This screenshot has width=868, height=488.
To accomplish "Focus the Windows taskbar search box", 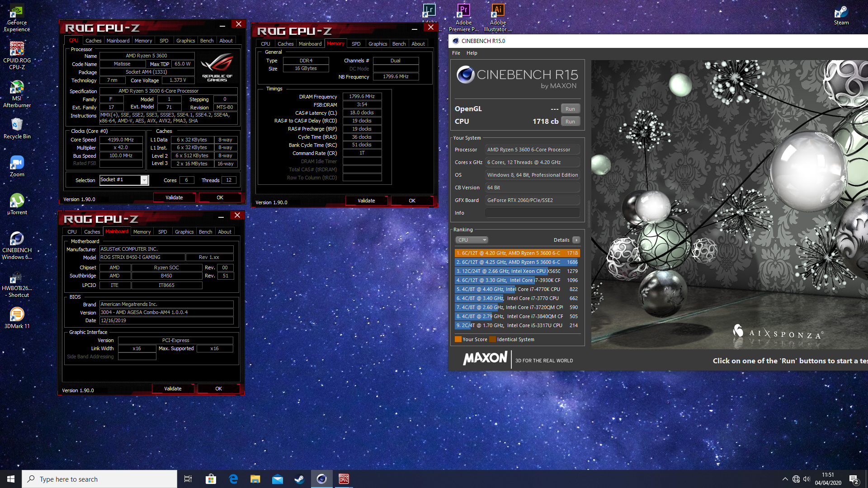I will 99,479.
